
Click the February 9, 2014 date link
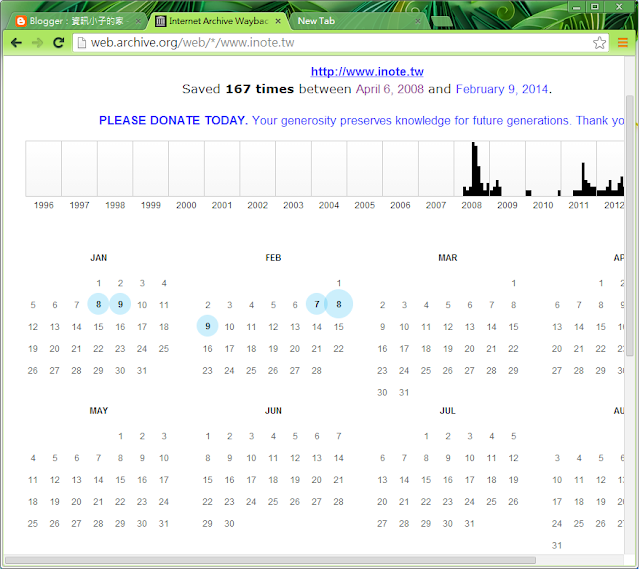(502, 89)
